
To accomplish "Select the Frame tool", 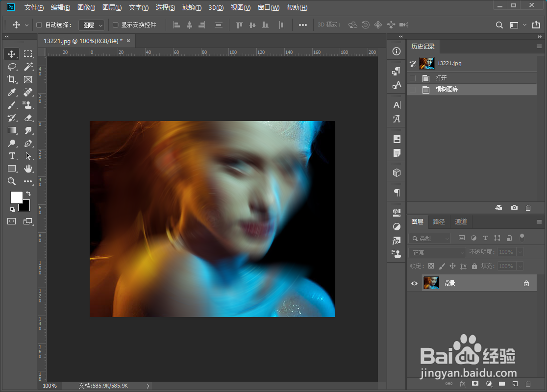I will (x=28, y=79).
